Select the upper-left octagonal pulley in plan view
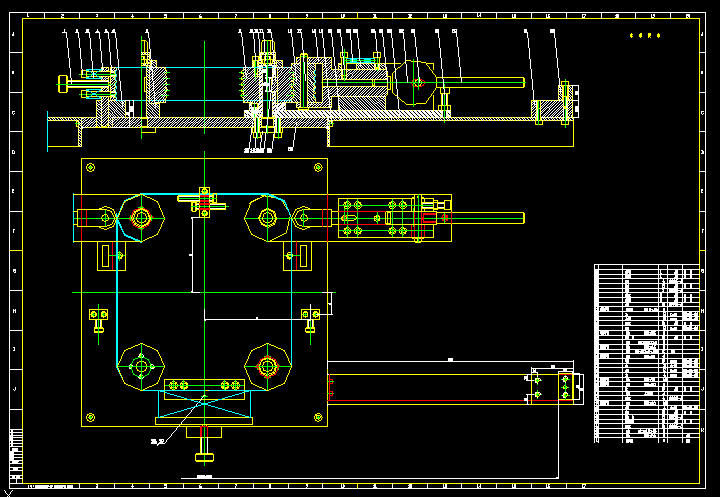Viewport: 720px width, 497px height. 139,217
